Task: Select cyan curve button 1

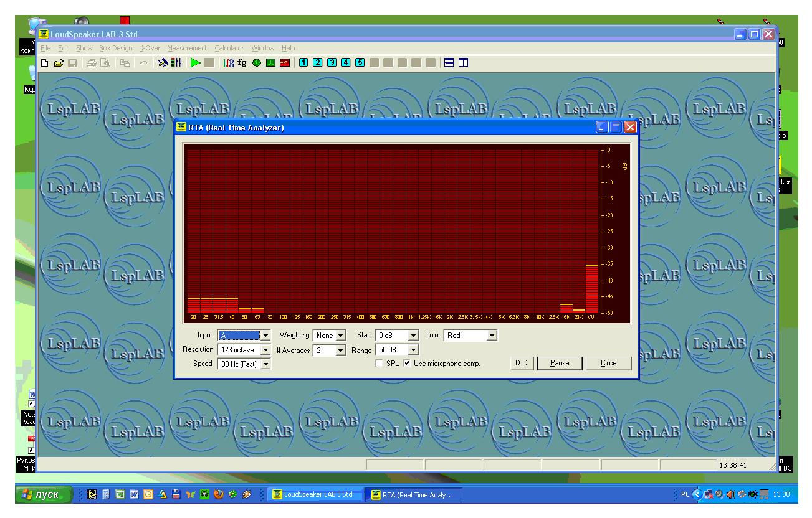Action: [x=303, y=63]
